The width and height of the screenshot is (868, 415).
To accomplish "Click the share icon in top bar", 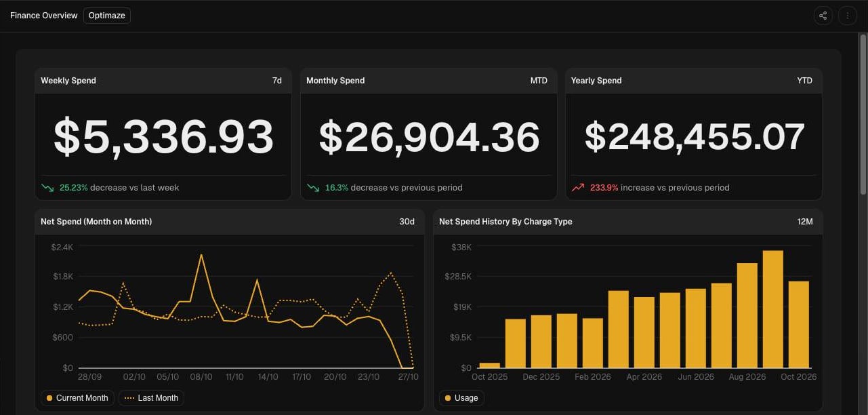I will click(823, 16).
